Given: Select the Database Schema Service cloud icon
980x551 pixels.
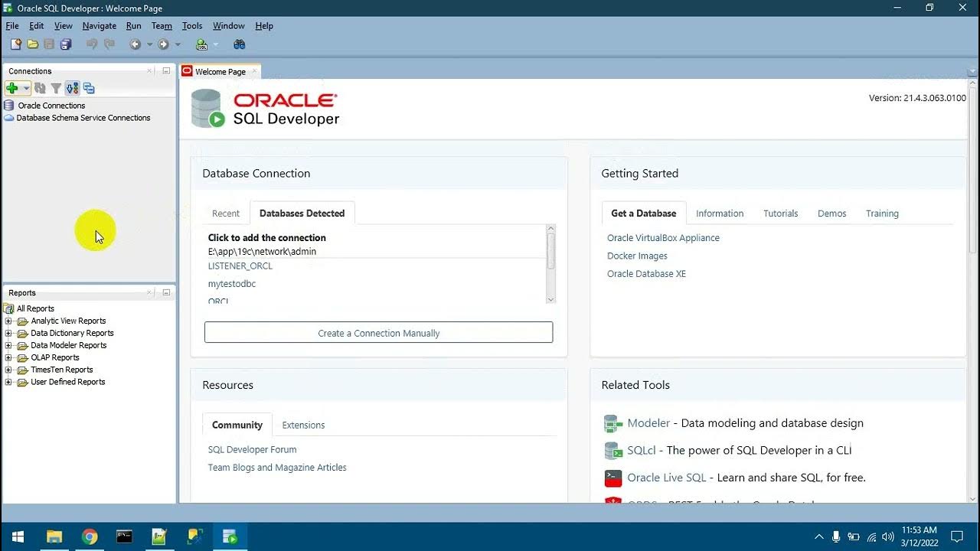Looking at the screenshot, I should click(9, 118).
